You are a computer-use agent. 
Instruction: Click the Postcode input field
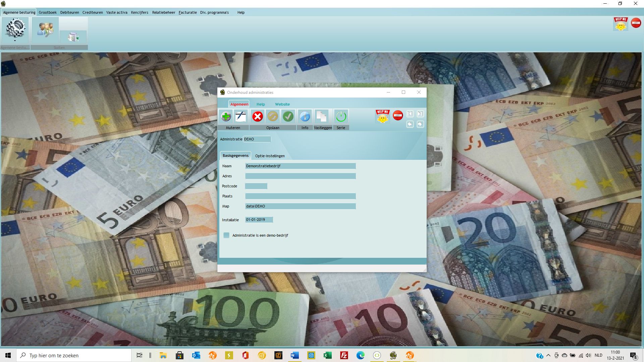[256, 186]
